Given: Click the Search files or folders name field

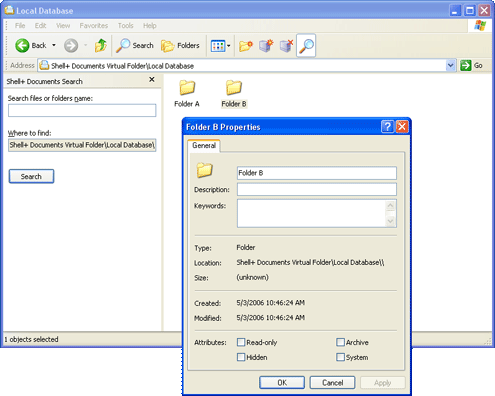Looking at the screenshot, I should [82, 110].
